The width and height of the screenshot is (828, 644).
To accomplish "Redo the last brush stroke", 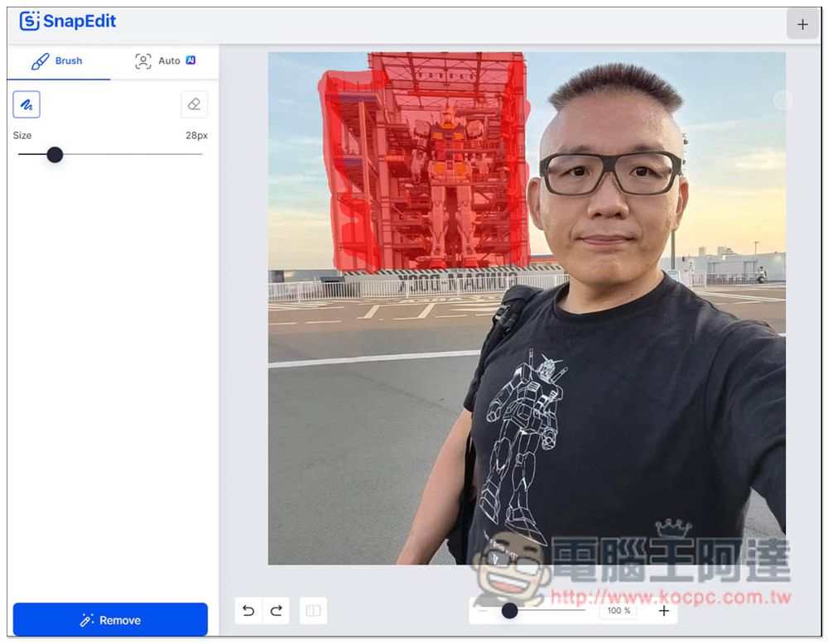I will click(x=277, y=611).
